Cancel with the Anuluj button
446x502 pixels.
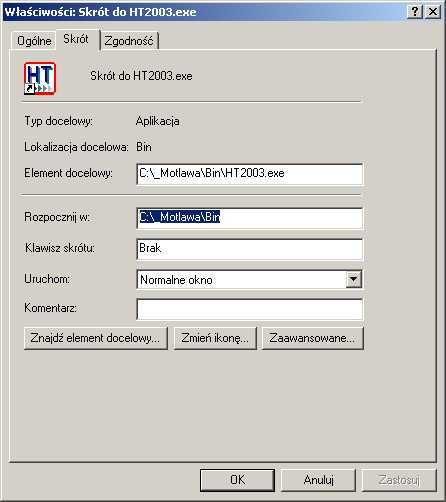click(x=318, y=480)
